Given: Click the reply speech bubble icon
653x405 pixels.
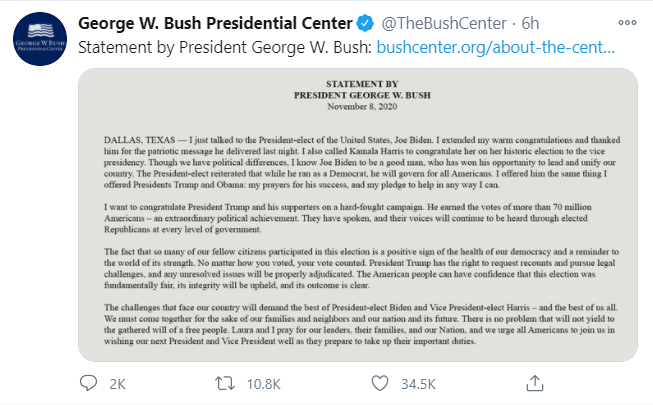Looking at the screenshot, I should (89, 382).
